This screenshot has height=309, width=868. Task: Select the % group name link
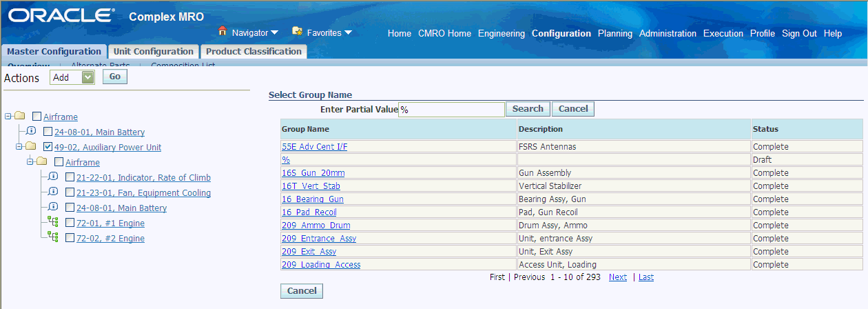(x=286, y=160)
